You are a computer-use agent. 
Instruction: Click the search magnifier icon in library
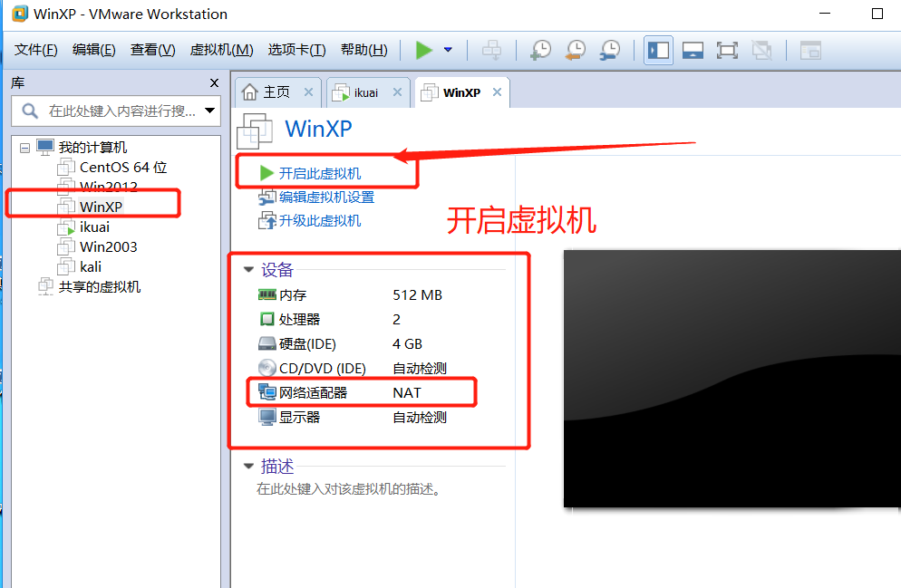(x=30, y=111)
